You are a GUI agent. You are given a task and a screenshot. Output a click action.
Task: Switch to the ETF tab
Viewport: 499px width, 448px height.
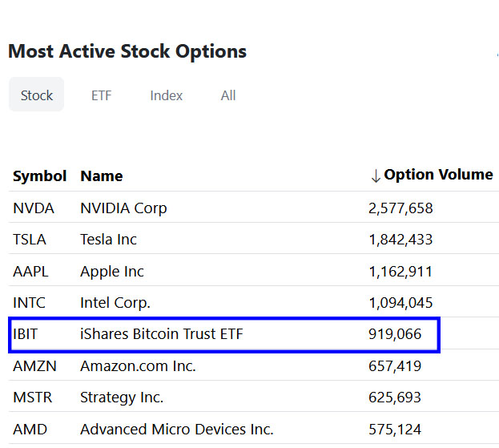101,95
